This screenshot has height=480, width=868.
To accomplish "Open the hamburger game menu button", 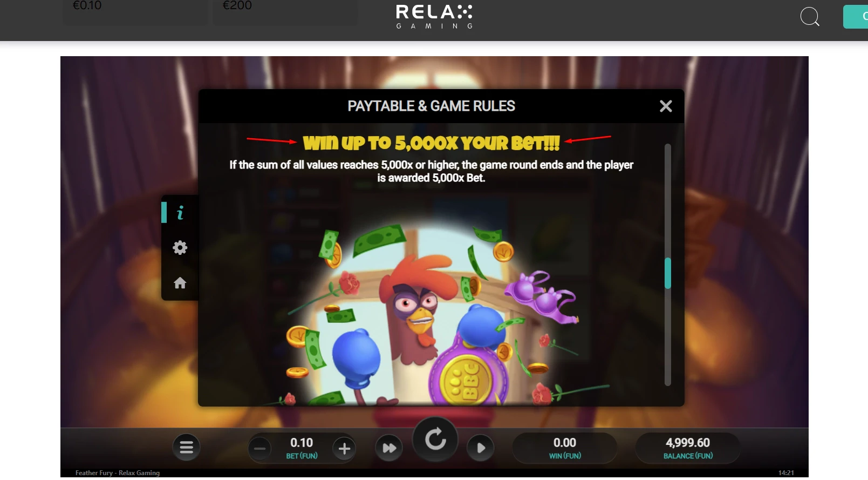I will tap(187, 448).
